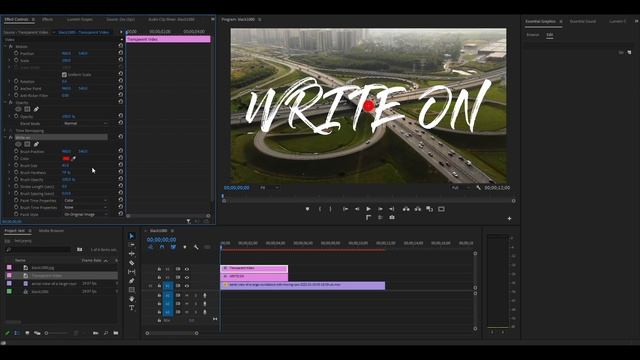
Task: Select the Selection tool in the Tools panel
Action: click(x=131, y=236)
